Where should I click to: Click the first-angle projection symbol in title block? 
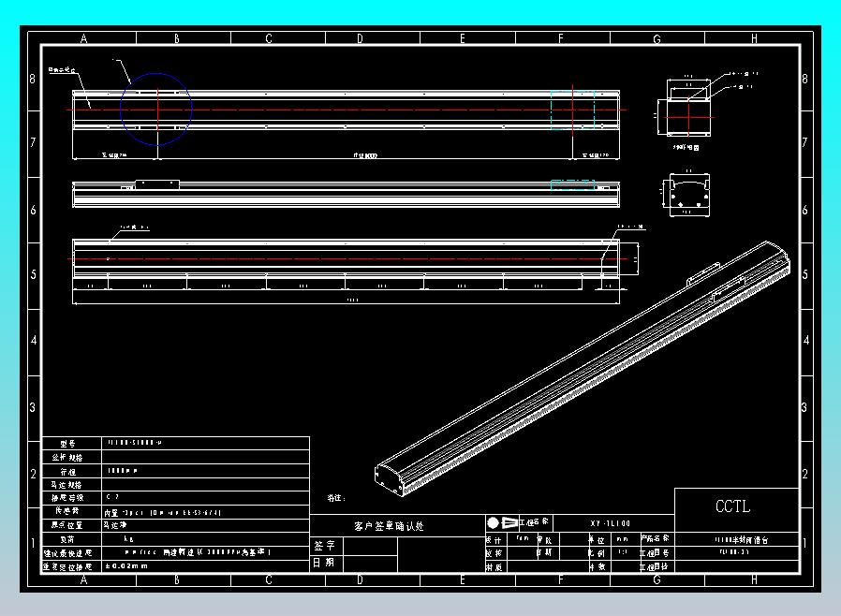[x=502, y=522]
